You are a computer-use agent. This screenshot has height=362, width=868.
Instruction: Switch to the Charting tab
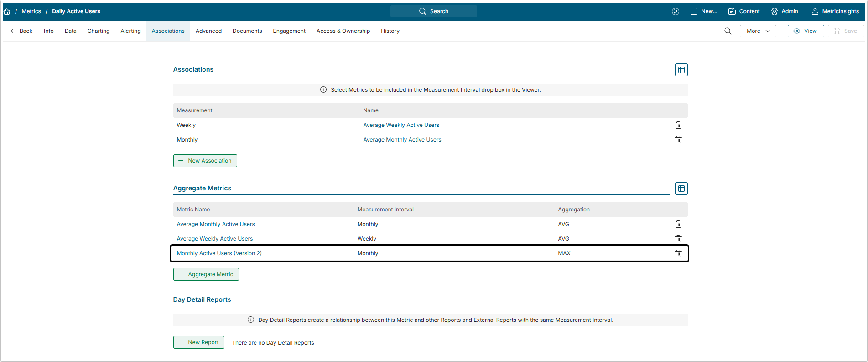point(99,31)
